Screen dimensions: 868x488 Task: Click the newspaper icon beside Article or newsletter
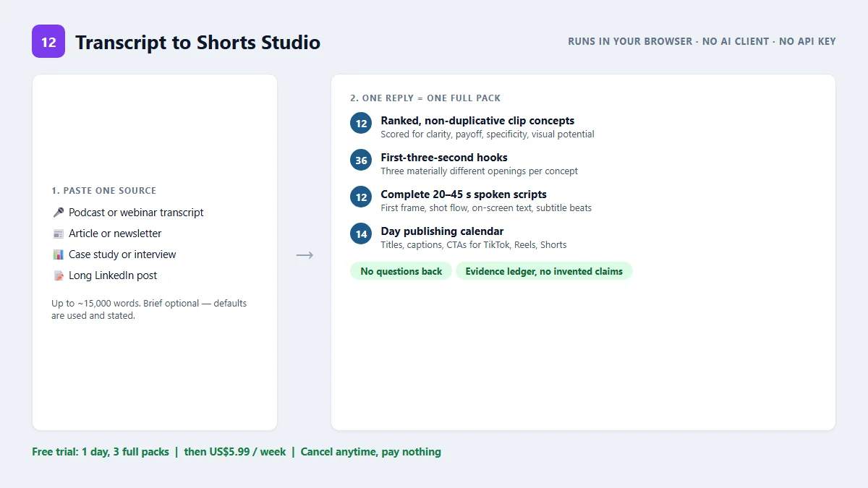pyautogui.click(x=59, y=234)
